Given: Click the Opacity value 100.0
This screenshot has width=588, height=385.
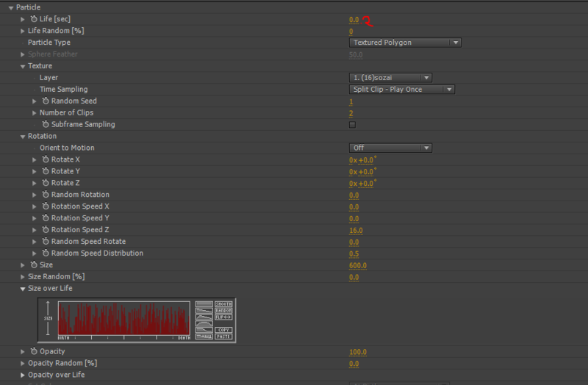Looking at the screenshot, I should [358, 352].
